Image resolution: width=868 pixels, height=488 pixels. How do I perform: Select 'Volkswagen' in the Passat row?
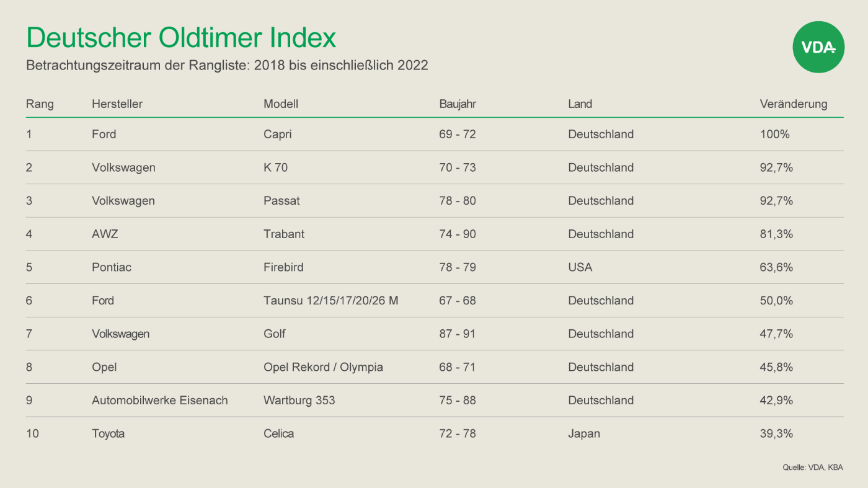coord(123,201)
